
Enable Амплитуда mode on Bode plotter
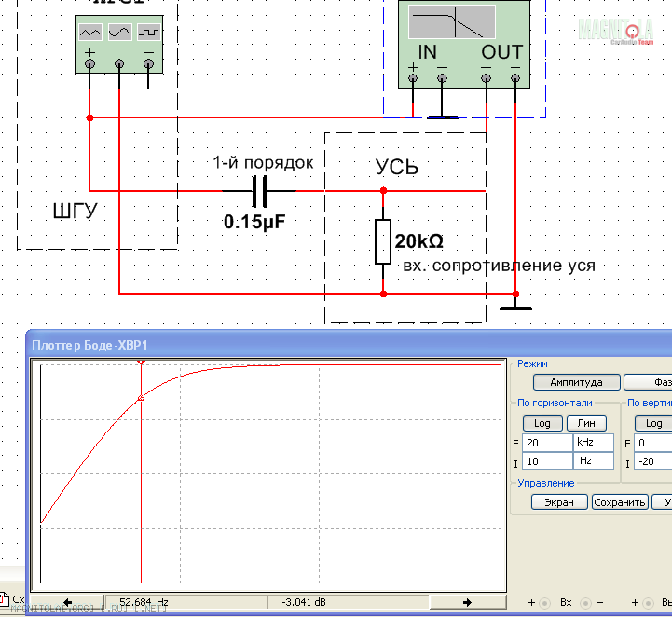click(576, 382)
